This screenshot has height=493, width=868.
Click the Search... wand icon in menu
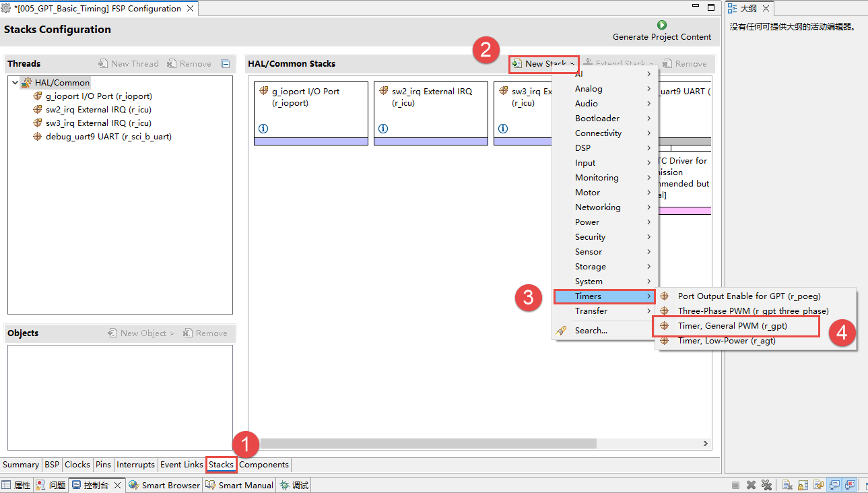561,331
